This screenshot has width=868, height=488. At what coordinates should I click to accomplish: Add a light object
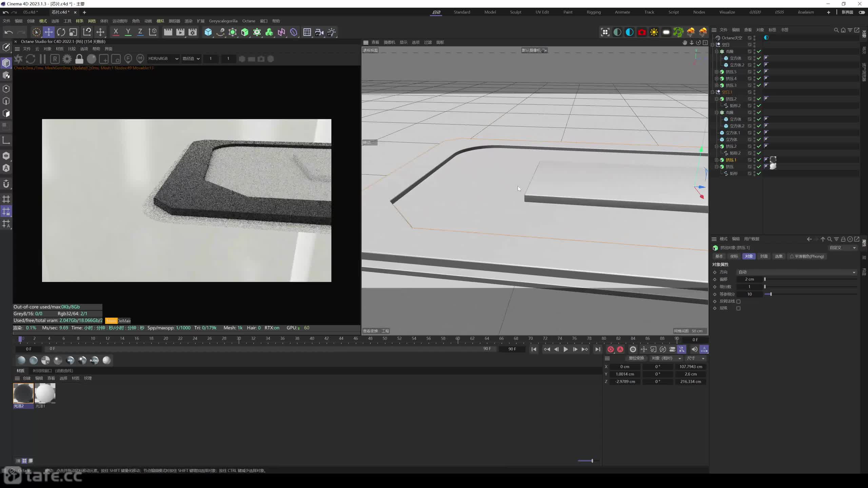click(x=332, y=32)
